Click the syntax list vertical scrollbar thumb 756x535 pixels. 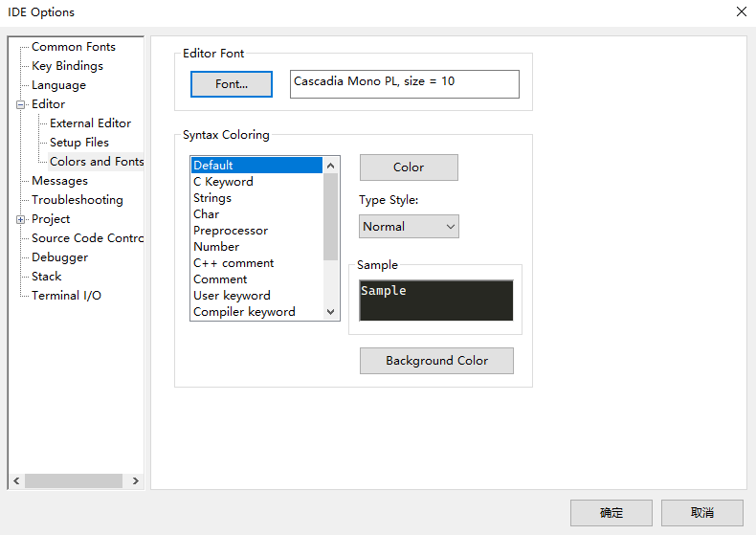tap(331, 217)
